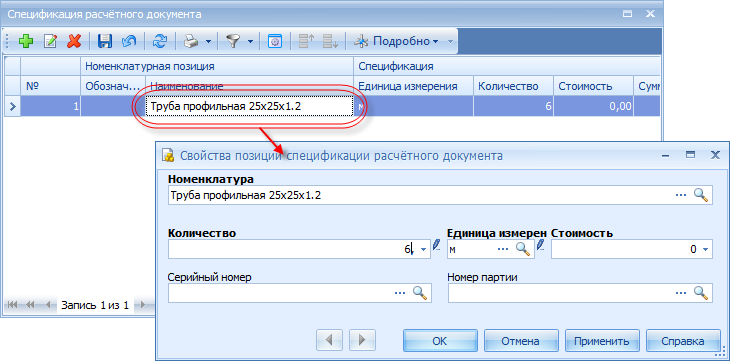Delete record with red X toolbar icon

click(74, 41)
